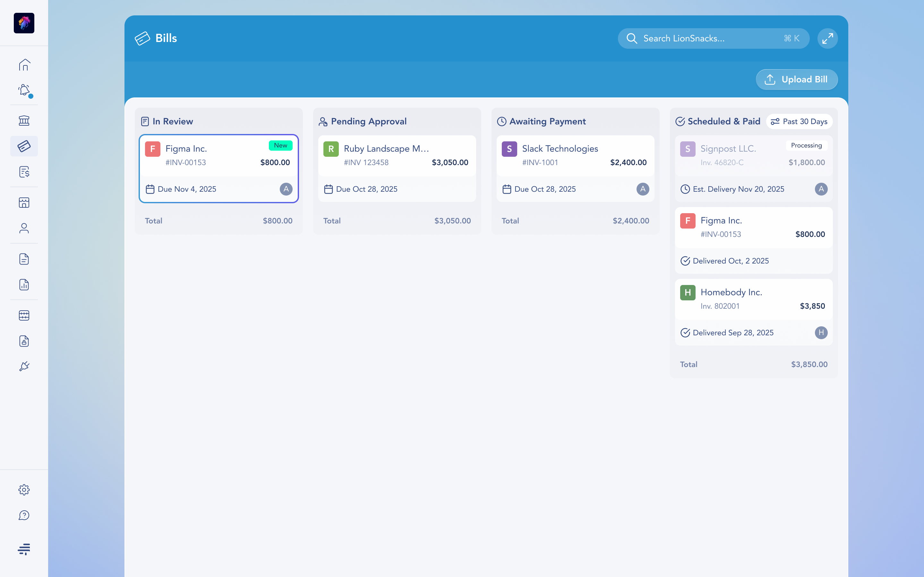924x577 pixels.
Task: Open the bar chart reports icon
Action: (24, 285)
